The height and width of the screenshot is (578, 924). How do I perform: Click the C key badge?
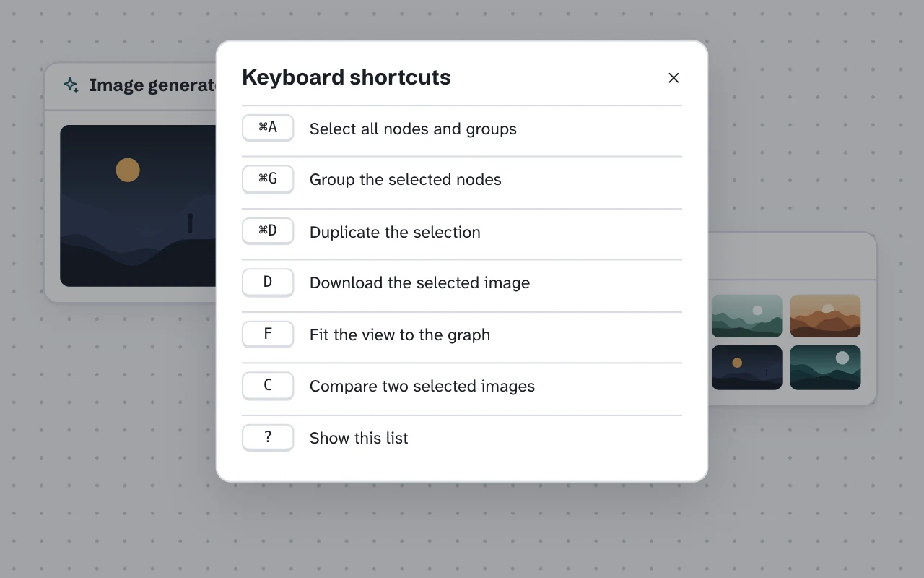pyautogui.click(x=268, y=385)
